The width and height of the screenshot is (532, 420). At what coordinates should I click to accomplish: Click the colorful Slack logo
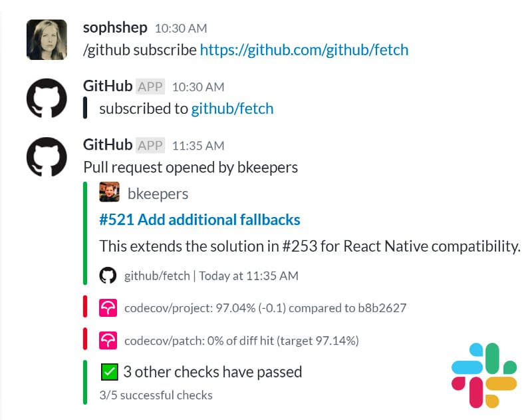point(484,375)
